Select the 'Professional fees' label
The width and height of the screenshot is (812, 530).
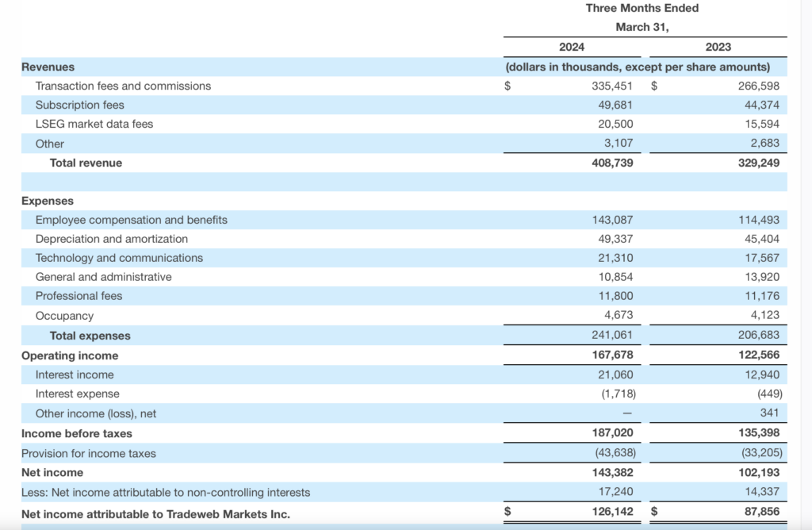coord(79,297)
